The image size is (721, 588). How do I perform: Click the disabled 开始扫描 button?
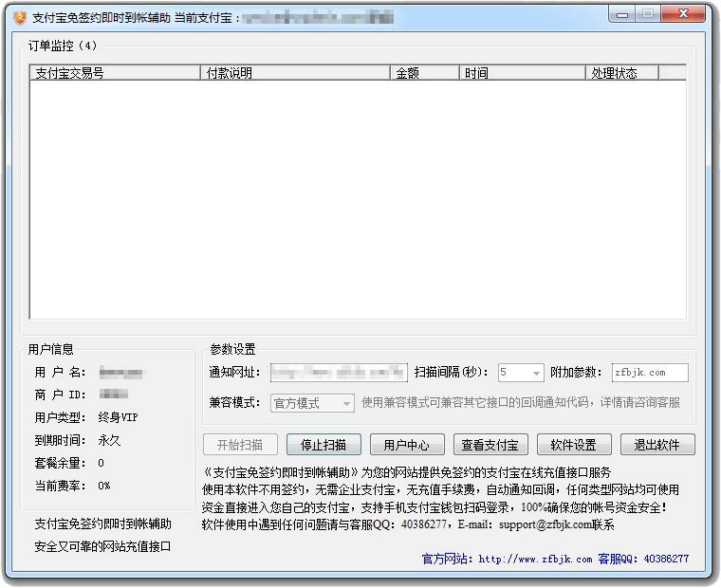[240, 445]
